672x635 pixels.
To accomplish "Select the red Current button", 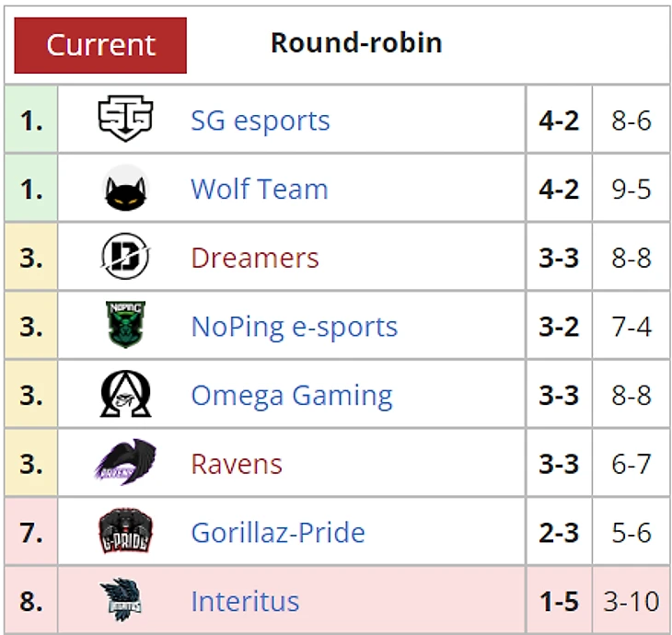I will point(100,44).
